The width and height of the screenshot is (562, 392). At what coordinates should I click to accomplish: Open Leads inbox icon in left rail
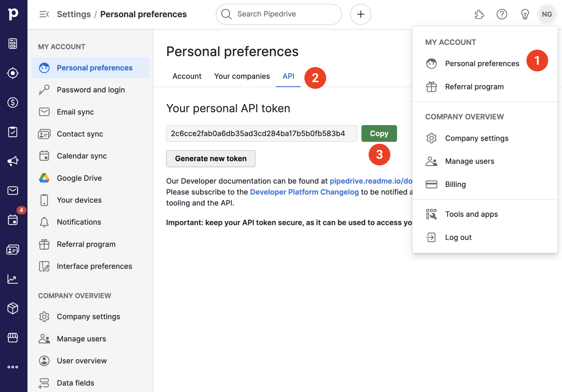click(13, 73)
